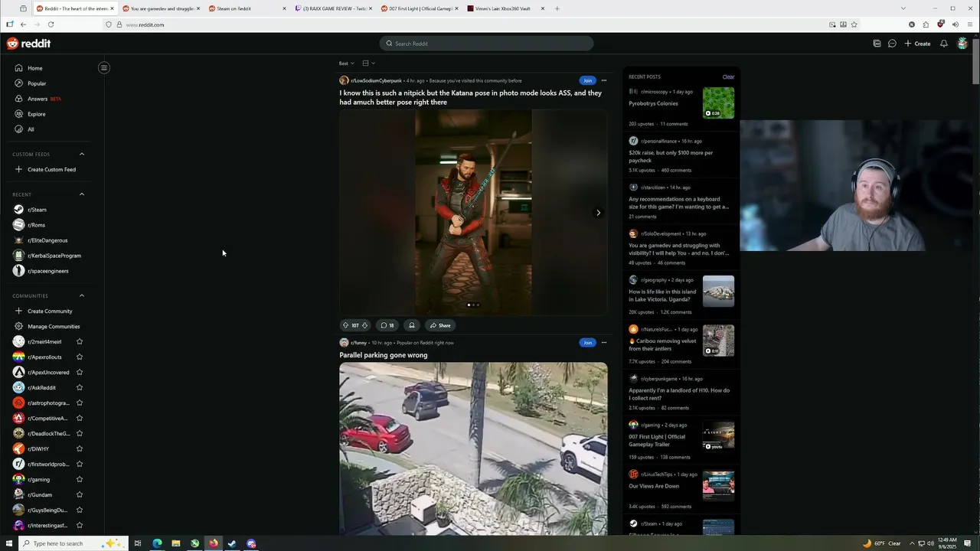This screenshot has width=980, height=551.
Task: Click Create Custom Feed
Action: [45, 169]
